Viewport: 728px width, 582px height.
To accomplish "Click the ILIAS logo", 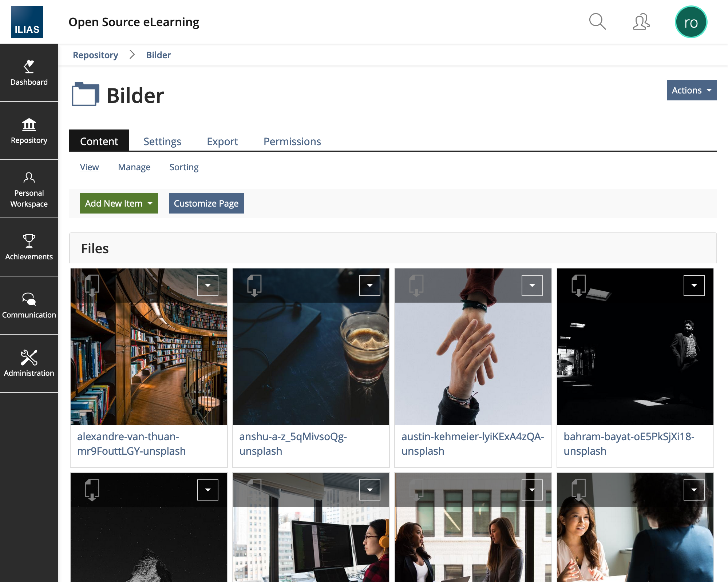I will [27, 22].
